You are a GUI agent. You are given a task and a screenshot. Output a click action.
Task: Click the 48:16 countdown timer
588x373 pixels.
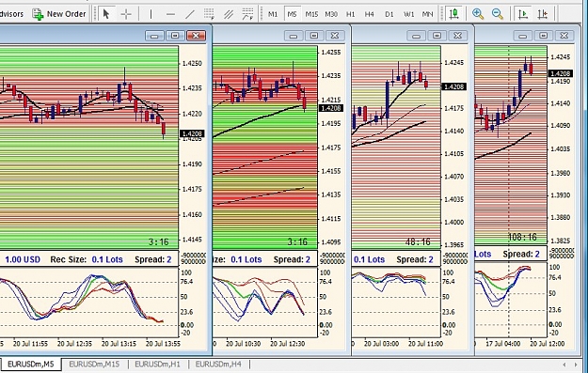pos(418,241)
